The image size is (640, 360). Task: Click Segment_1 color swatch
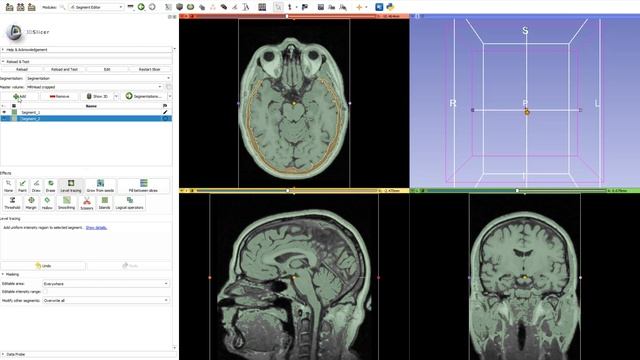(x=14, y=112)
